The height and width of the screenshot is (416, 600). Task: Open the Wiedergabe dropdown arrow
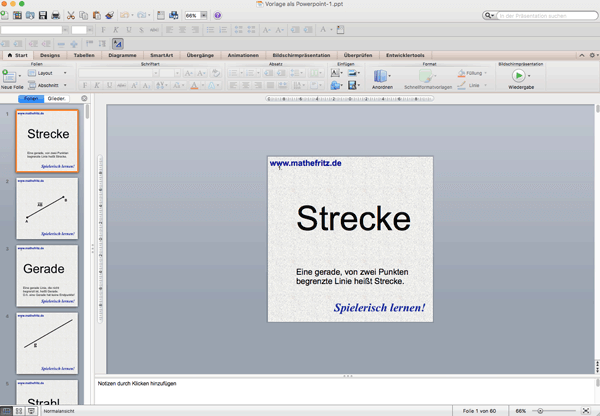pyautogui.click(x=529, y=76)
